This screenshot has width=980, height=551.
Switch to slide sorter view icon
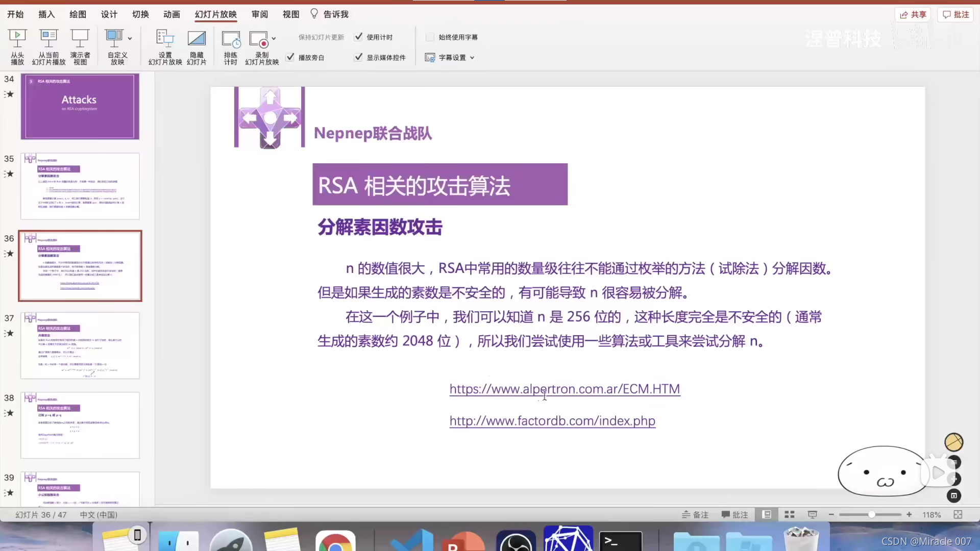[x=790, y=515]
